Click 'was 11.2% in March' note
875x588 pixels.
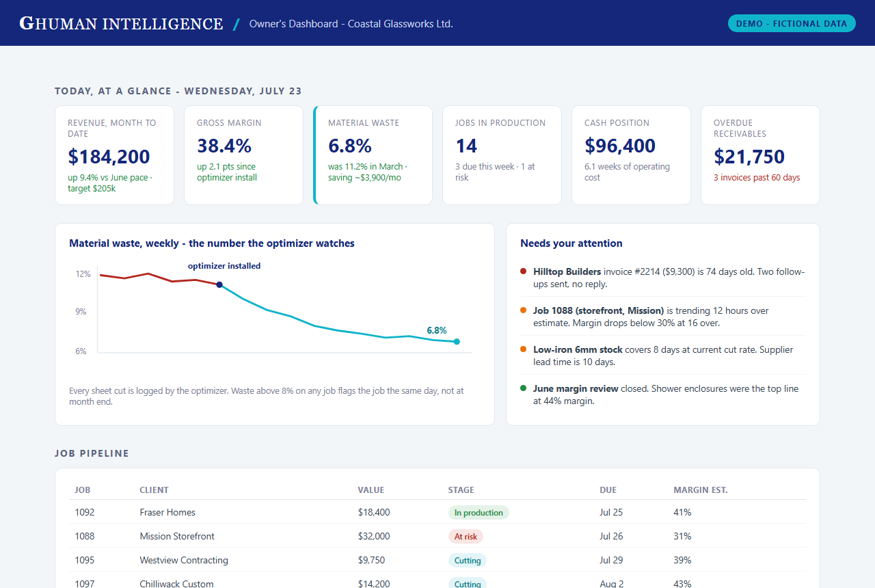pos(366,167)
